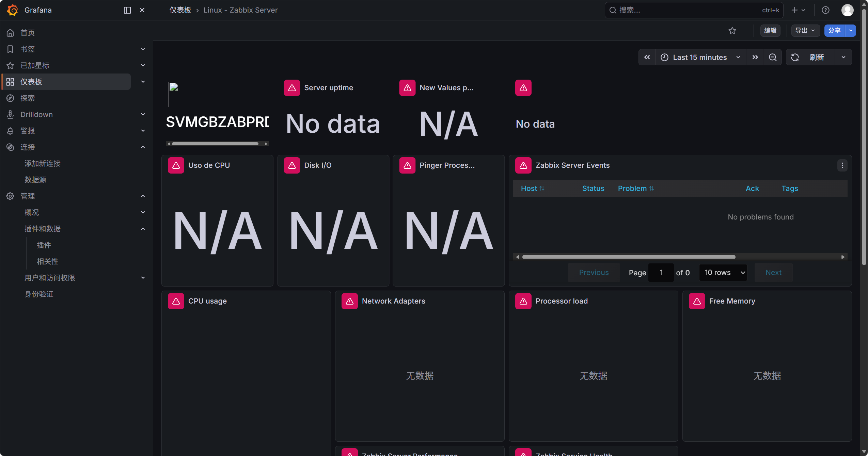This screenshot has height=456, width=868.
Task: Focus the 搜索 search field
Action: (x=694, y=10)
